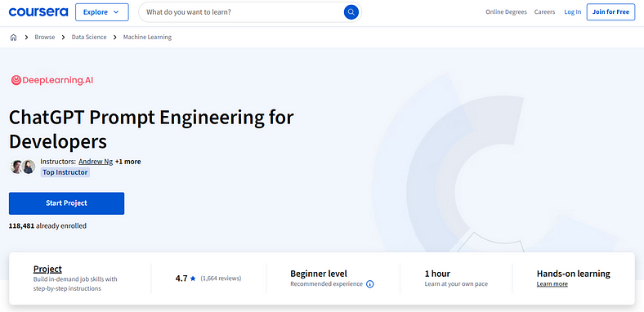
Task: Click the DeepLearning.AI logo
Action: click(51, 80)
